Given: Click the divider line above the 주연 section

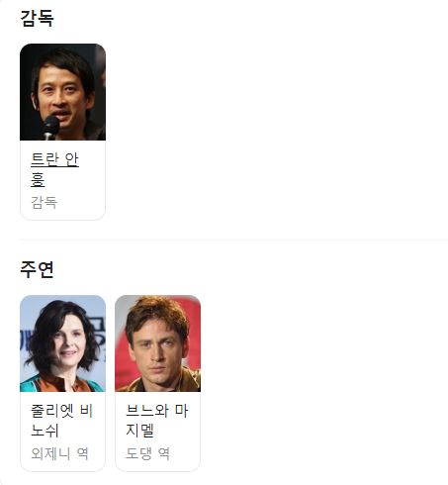Looking at the screenshot, I should (x=233, y=241).
